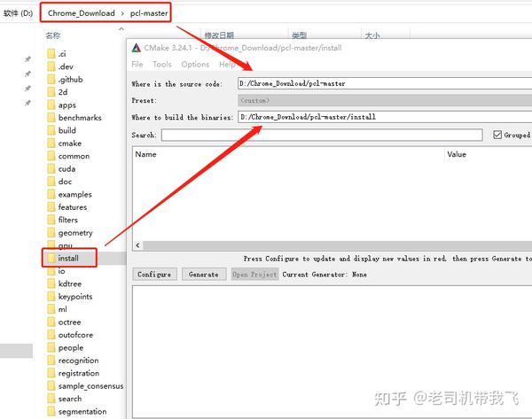This screenshot has width=532, height=419.
Task: Select the cmake folder icon
Action: 51,143
